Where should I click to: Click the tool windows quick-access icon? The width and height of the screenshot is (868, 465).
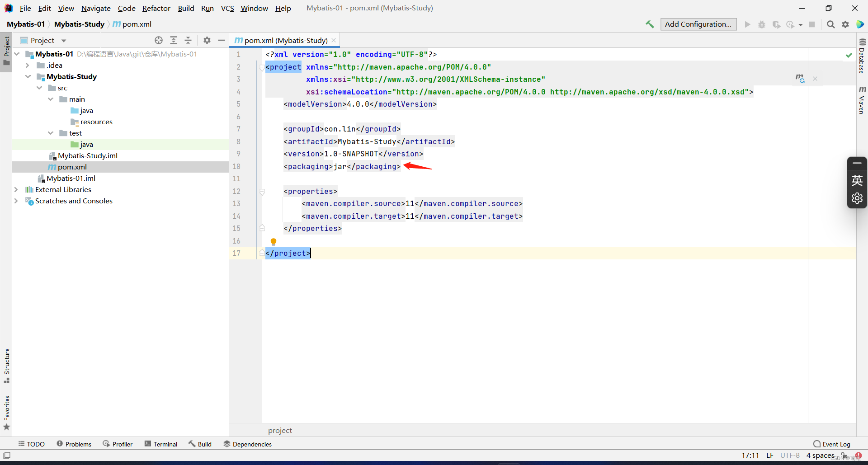(7, 456)
